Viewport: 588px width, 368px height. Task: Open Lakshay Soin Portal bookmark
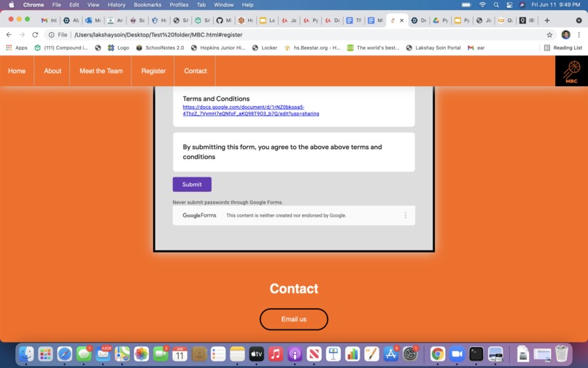[433, 47]
